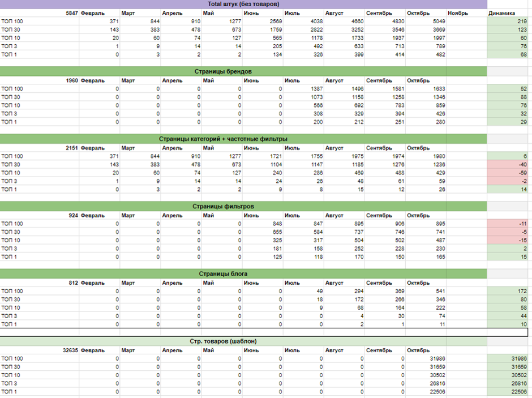Viewport: 532px width, 398px height.
Task: Select the 'Стр. товаров (шаблон)' header row
Action: point(243,341)
